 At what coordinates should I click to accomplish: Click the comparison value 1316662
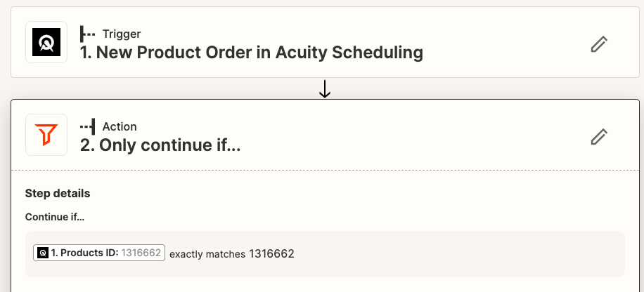click(271, 254)
